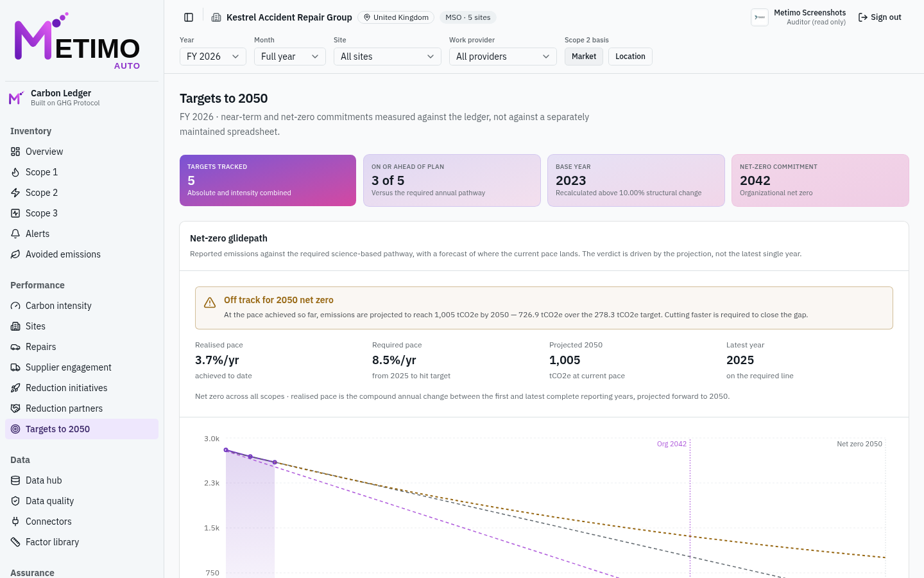Screen dimensions: 924x578
Task: Click the Targets Tracked summary card
Action: (x=268, y=180)
